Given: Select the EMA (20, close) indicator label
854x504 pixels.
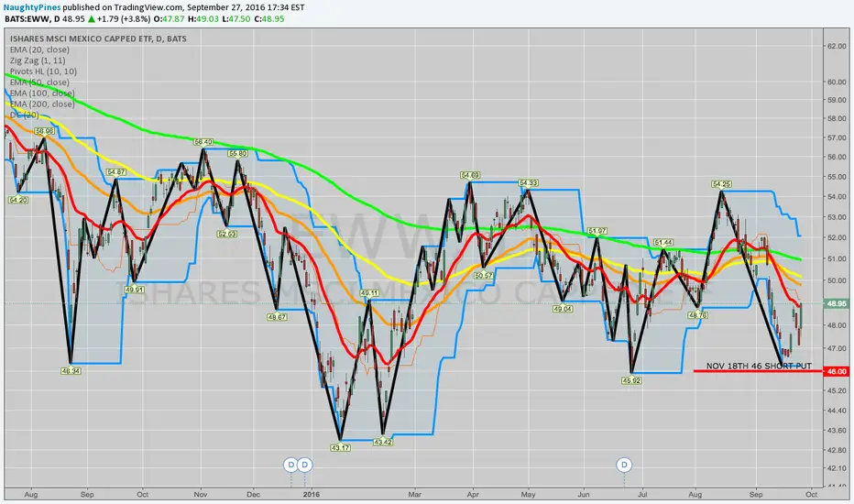Looking at the screenshot, I should [39, 49].
